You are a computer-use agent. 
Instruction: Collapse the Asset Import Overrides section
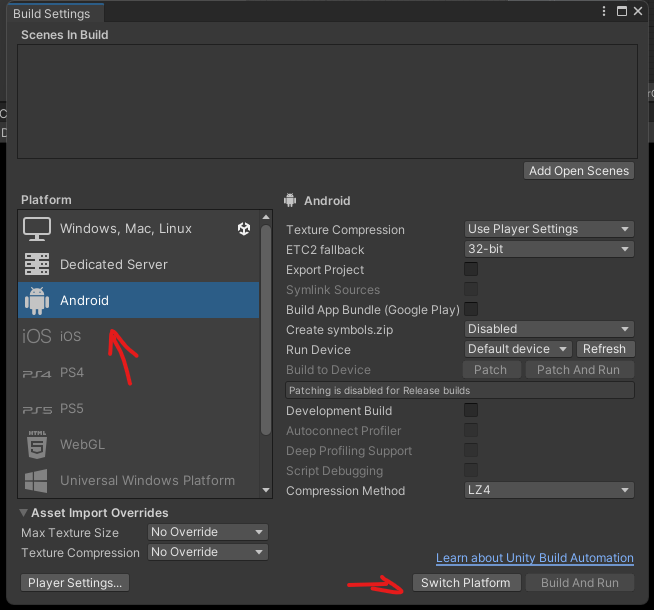tap(24, 512)
